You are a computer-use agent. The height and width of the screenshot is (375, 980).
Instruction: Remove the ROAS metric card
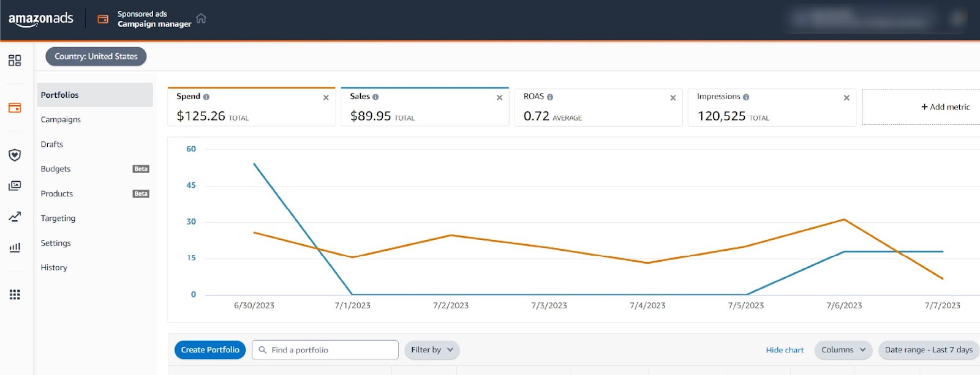[673, 98]
